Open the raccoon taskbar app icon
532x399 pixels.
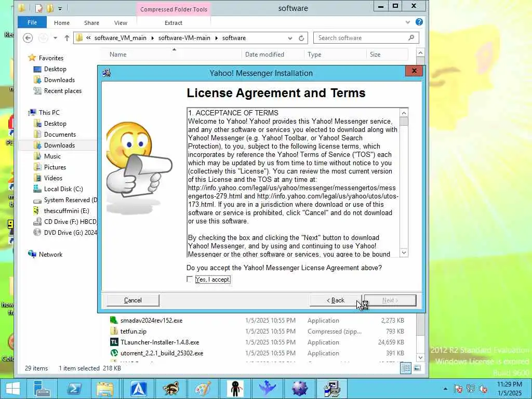pyautogui.click(x=170, y=389)
